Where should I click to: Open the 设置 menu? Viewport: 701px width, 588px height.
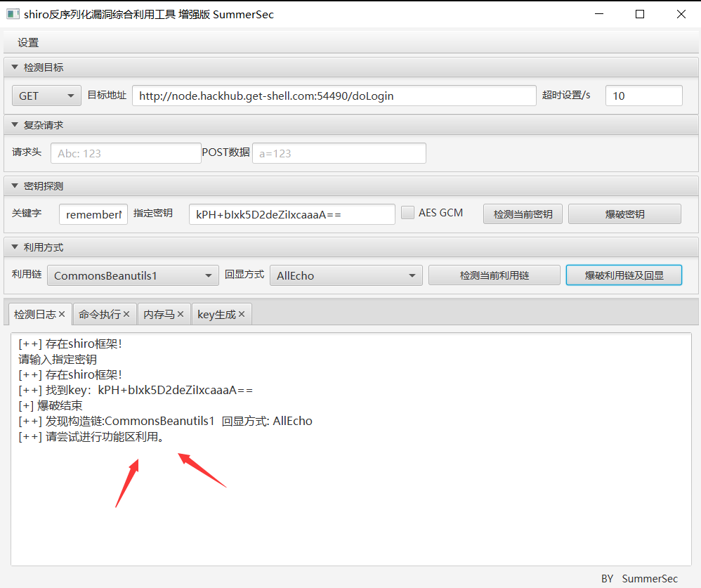point(27,42)
